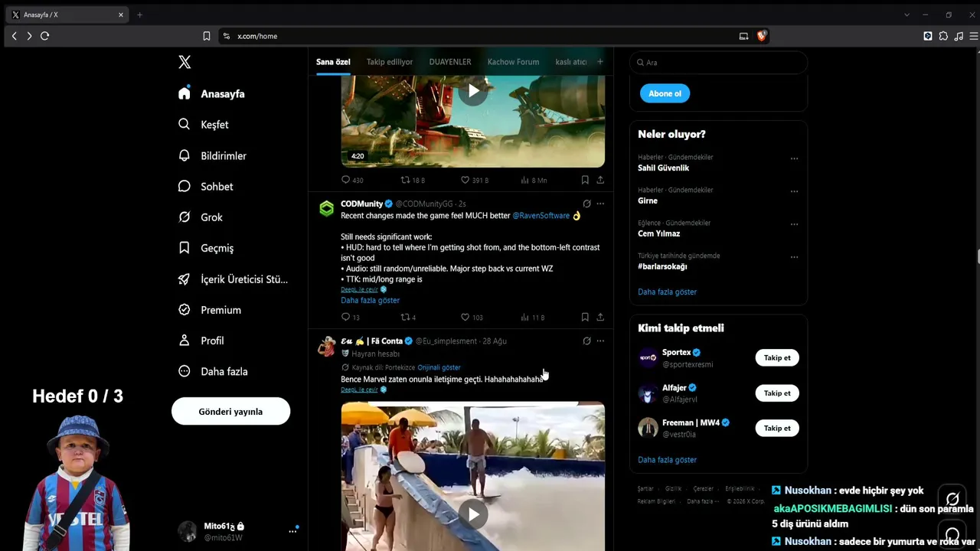
Task: Click the browser back arrow
Action: (x=14, y=36)
